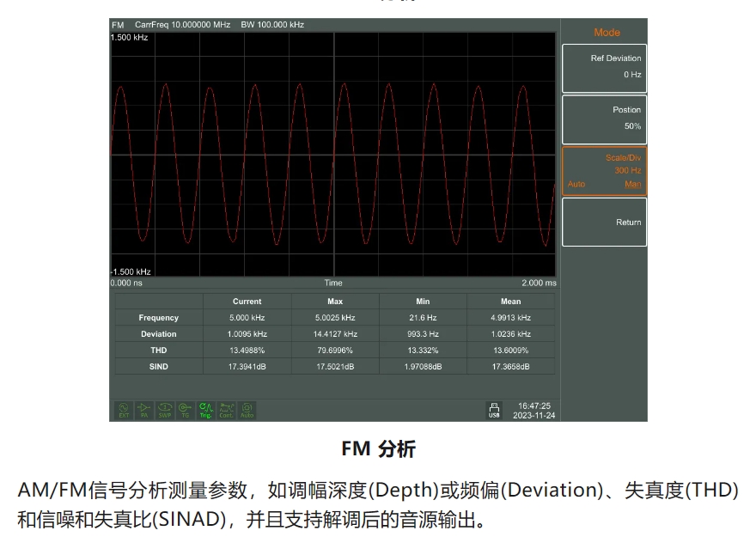Open the Ref Deviation setting

604,67
